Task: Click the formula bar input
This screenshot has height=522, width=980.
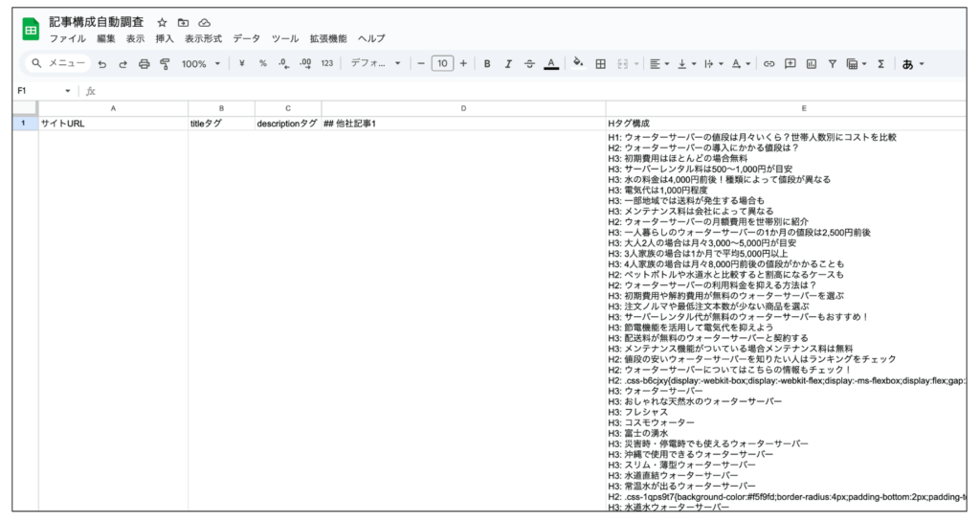Action: 531,91
